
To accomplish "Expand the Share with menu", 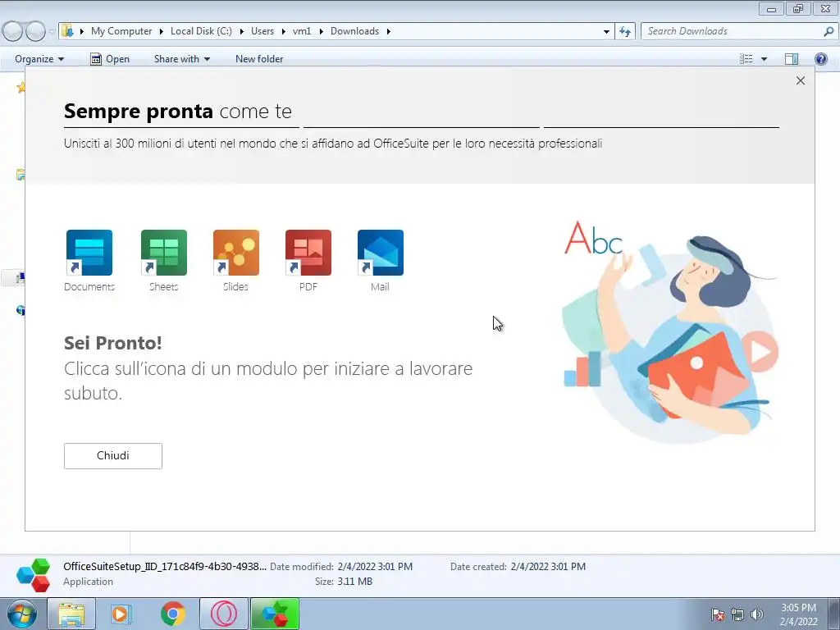I will point(181,59).
